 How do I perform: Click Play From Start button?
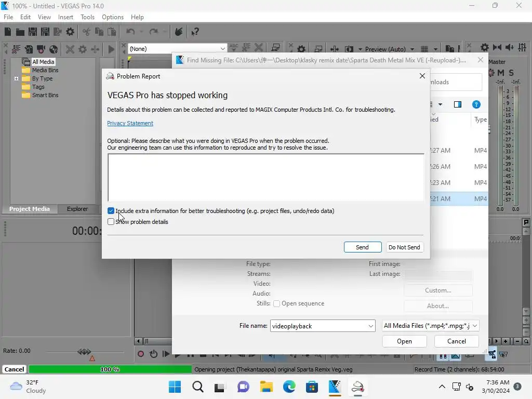click(166, 354)
